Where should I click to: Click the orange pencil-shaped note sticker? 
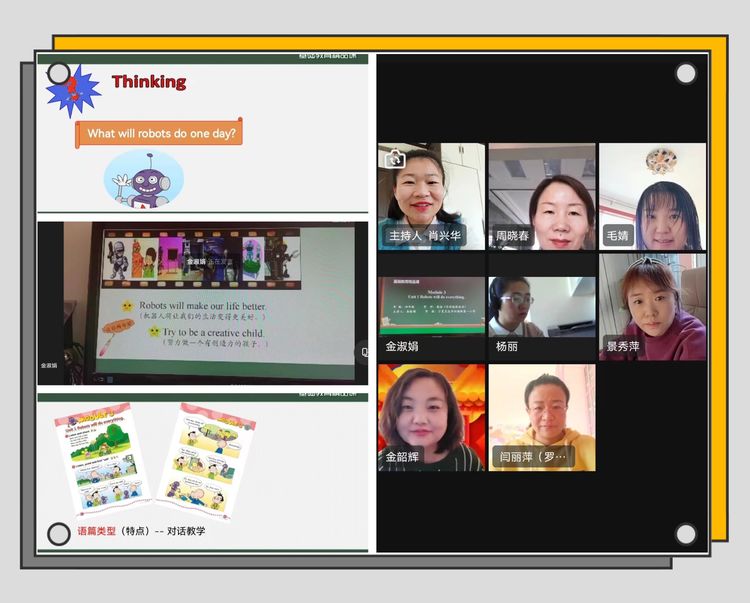(116, 337)
